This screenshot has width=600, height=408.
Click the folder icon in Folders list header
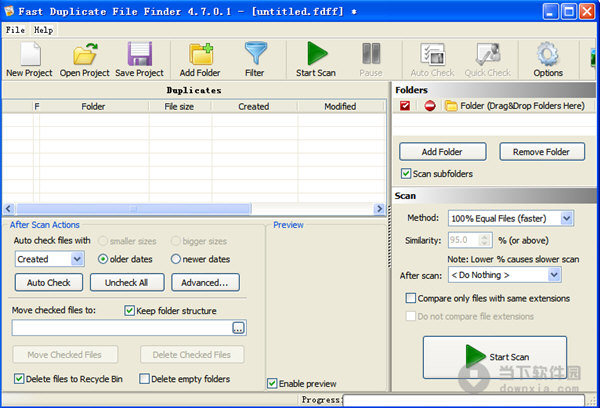(451, 106)
